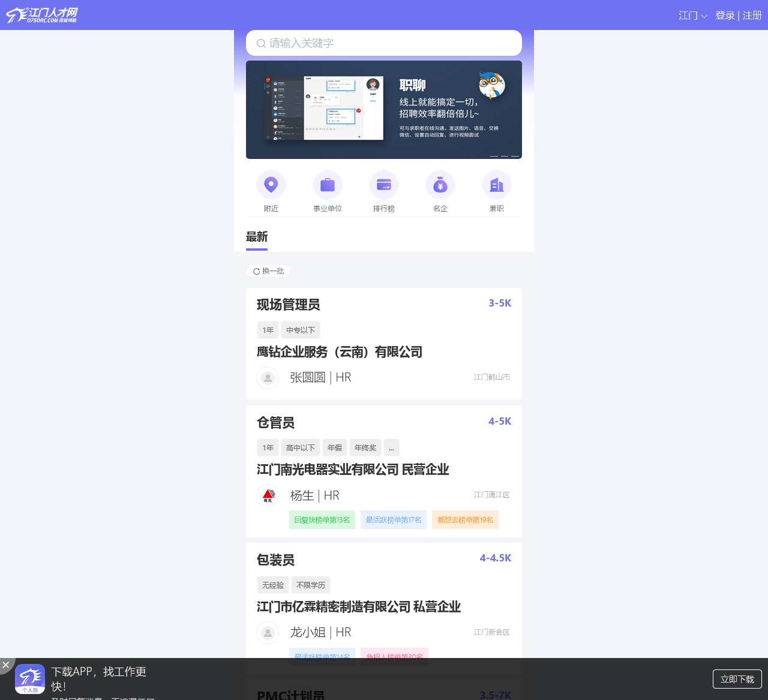Click 龙小姐 HR avatar icon
768x700 pixels.
pyautogui.click(x=268, y=633)
